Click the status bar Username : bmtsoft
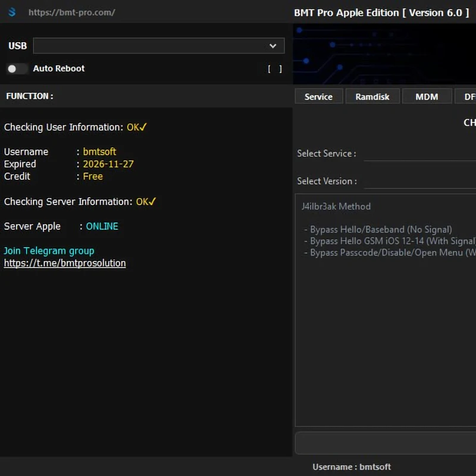This screenshot has width=476, height=476. (x=352, y=466)
